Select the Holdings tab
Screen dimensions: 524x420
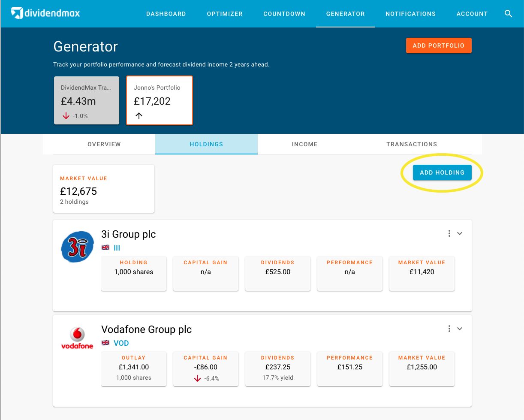[x=206, y=144]
